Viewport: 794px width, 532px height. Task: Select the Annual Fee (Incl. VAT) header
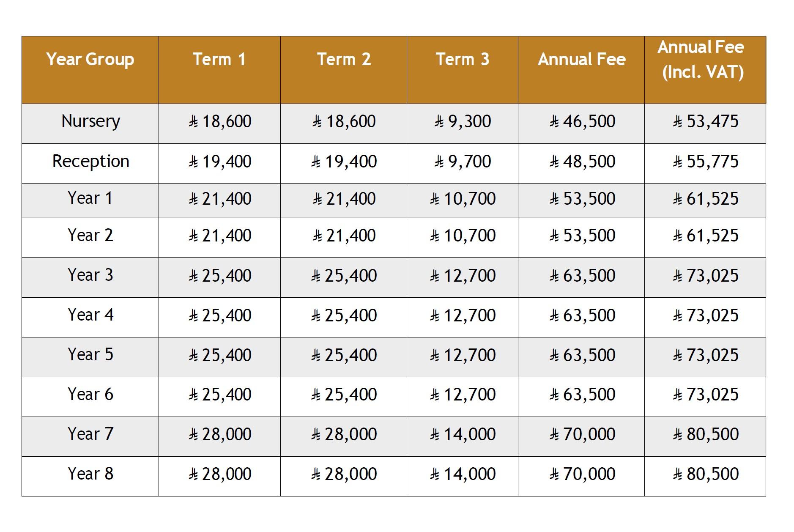(705, 70)
